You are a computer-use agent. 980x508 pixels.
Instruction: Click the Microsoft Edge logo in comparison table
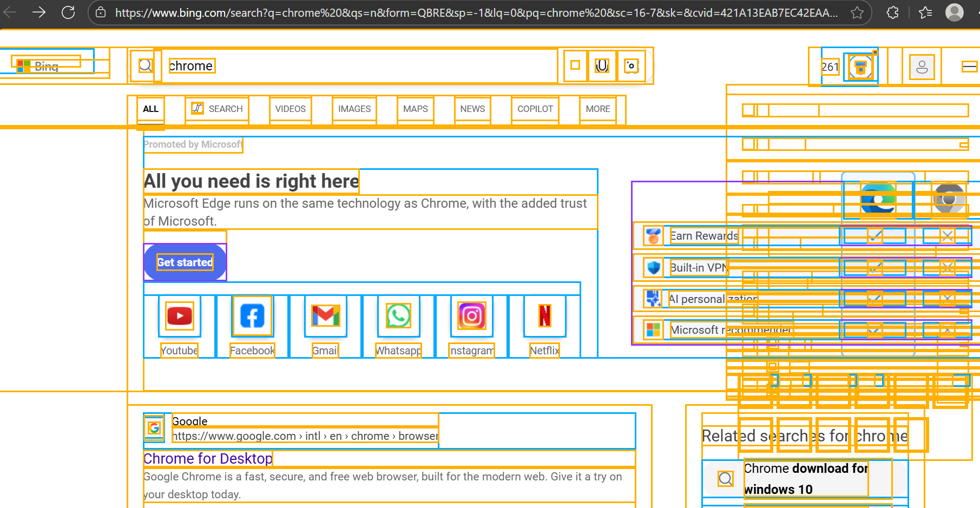point(878,199)
